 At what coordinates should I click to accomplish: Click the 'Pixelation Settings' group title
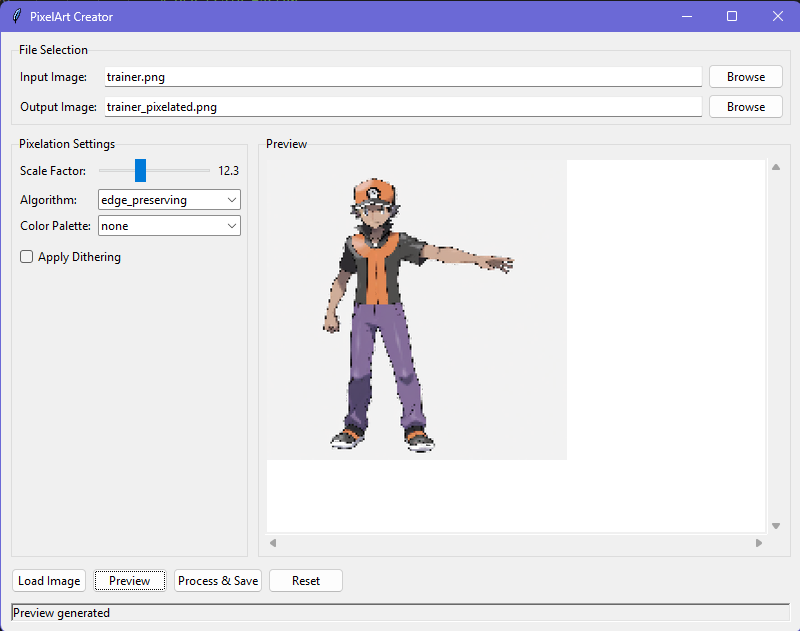[67, 144]
